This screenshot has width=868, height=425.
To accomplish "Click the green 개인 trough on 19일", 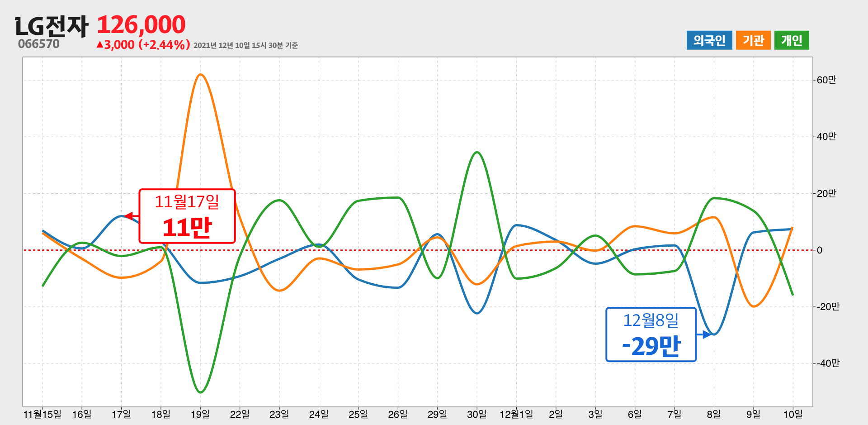I will click(x=200, y=392).
